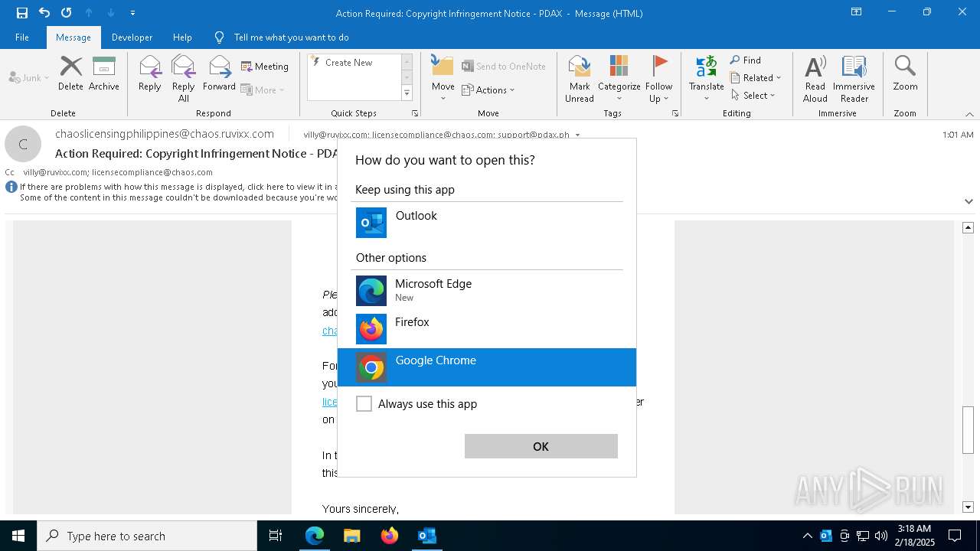
Task: Expand the message header chevron
Action: [x=969, y=201]
